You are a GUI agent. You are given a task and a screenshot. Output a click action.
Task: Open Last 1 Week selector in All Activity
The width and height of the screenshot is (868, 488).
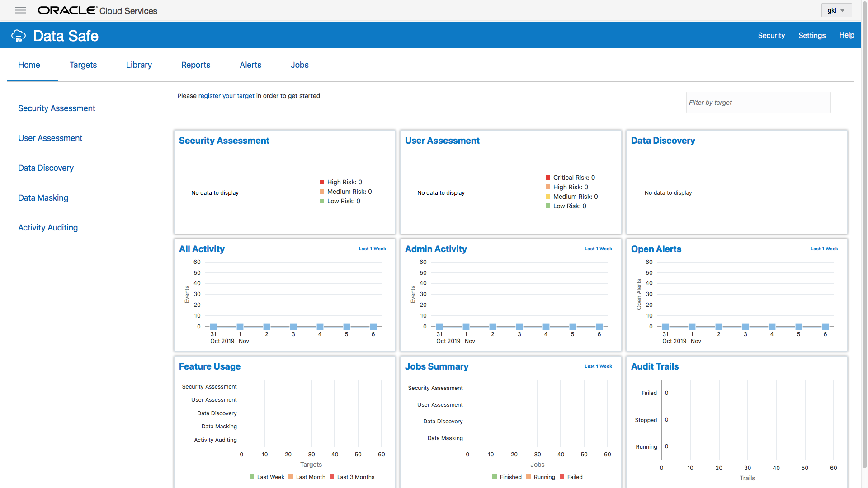372,249
